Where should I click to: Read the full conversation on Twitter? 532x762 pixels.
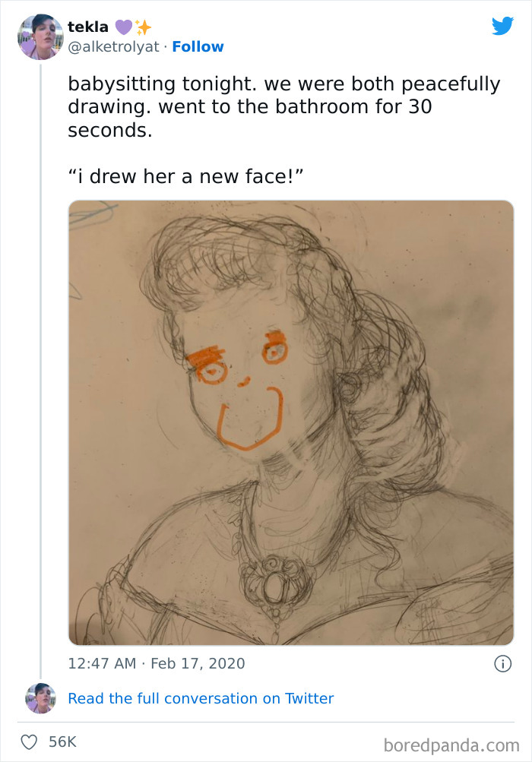(201, 698)
